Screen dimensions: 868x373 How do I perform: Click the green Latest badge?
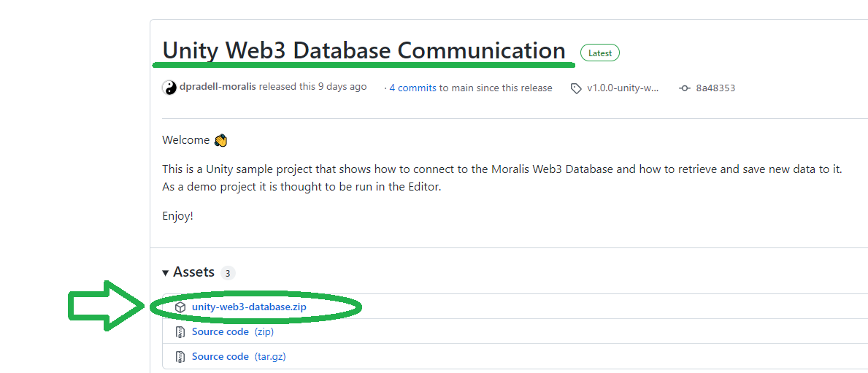point(599,53)
